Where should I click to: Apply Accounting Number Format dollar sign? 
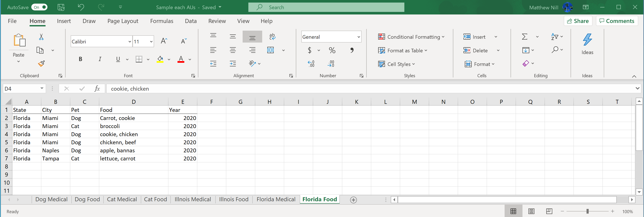(x=309, y=50)
